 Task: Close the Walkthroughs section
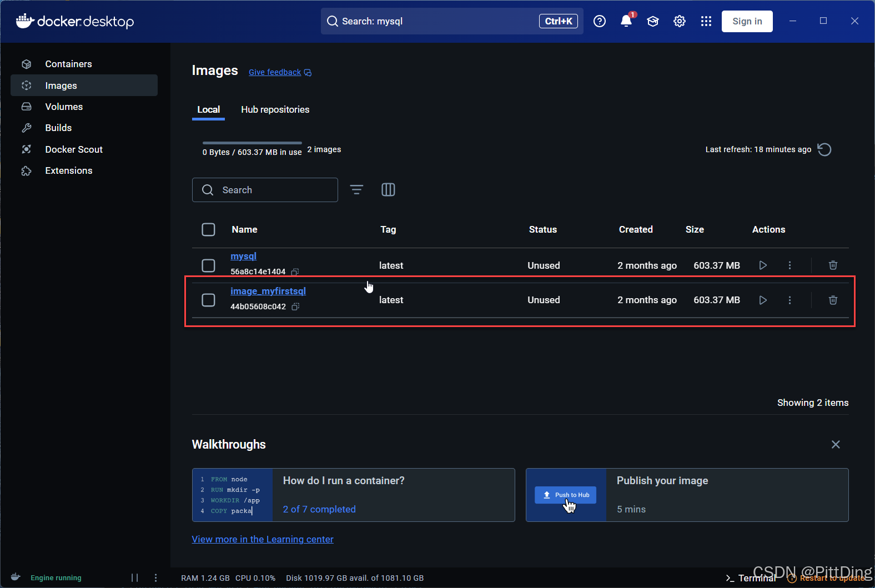pyautogui.click(x=836, y=444)
